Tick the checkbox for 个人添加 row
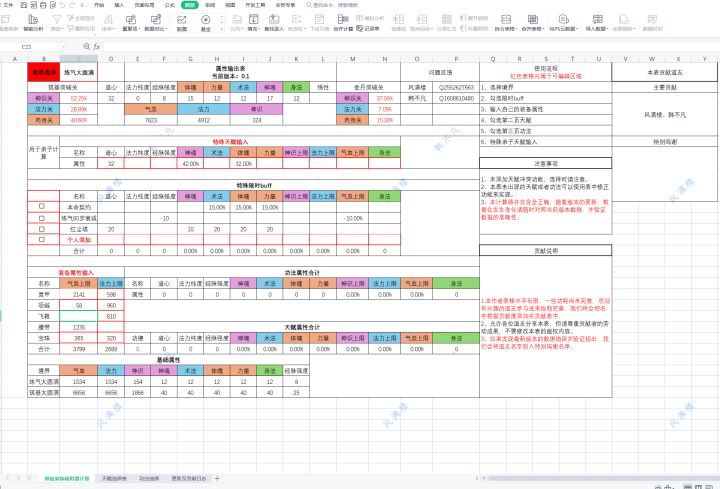Screen dimensions: 720x489 click(x=42, y=239)
